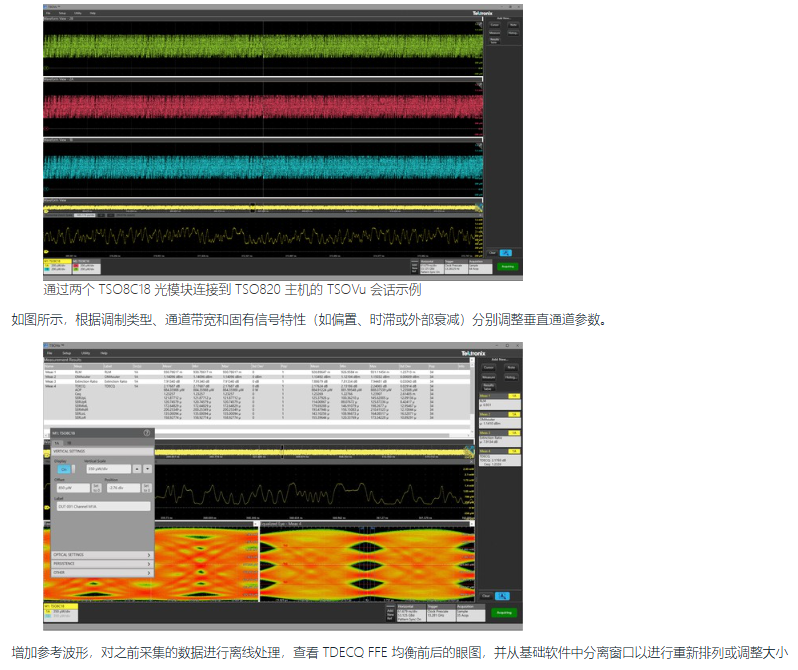Open the Horizontal settings badge in the lower window
The image size is (798, 670).
411,613
